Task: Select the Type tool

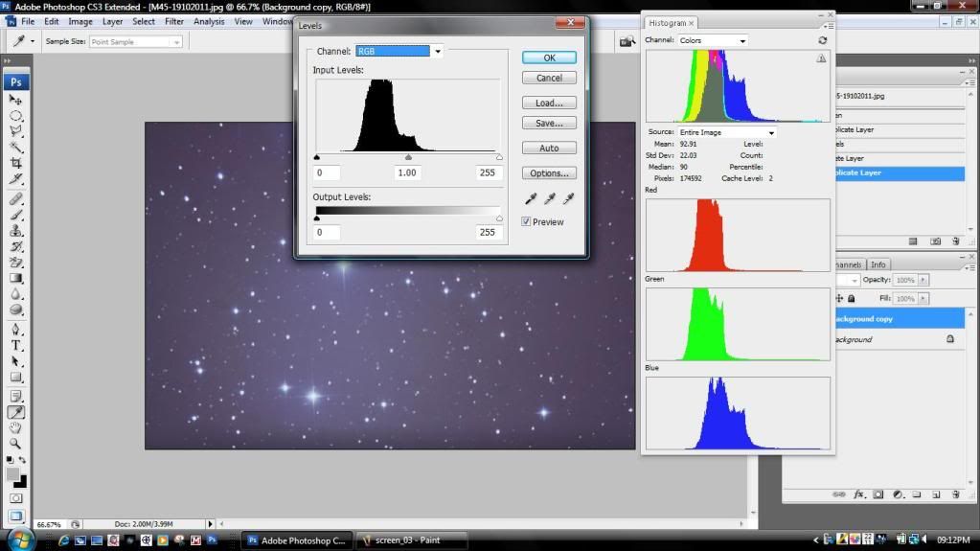Action: point(15,345)
